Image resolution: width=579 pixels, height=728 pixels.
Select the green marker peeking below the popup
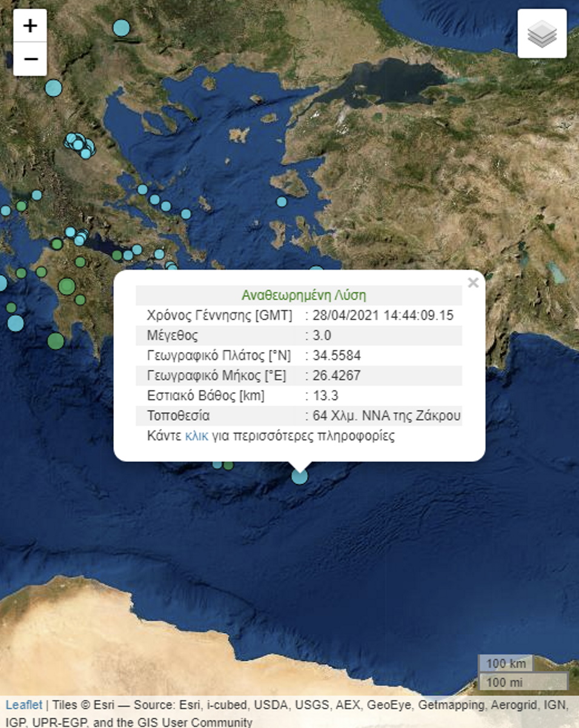pyautogui.click(x=228, y=465)
